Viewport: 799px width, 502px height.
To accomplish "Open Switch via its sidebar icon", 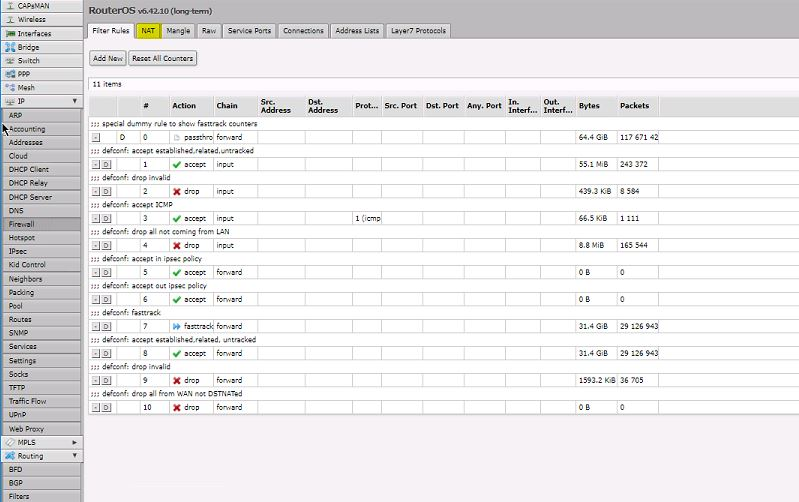I will coord(10,61).
